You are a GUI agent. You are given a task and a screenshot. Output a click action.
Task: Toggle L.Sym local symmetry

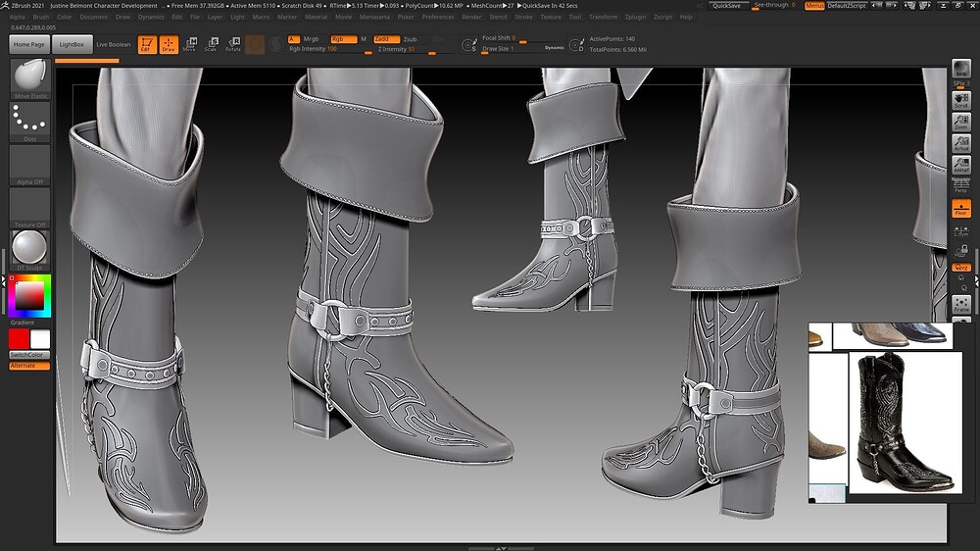[x=961, y=231]
